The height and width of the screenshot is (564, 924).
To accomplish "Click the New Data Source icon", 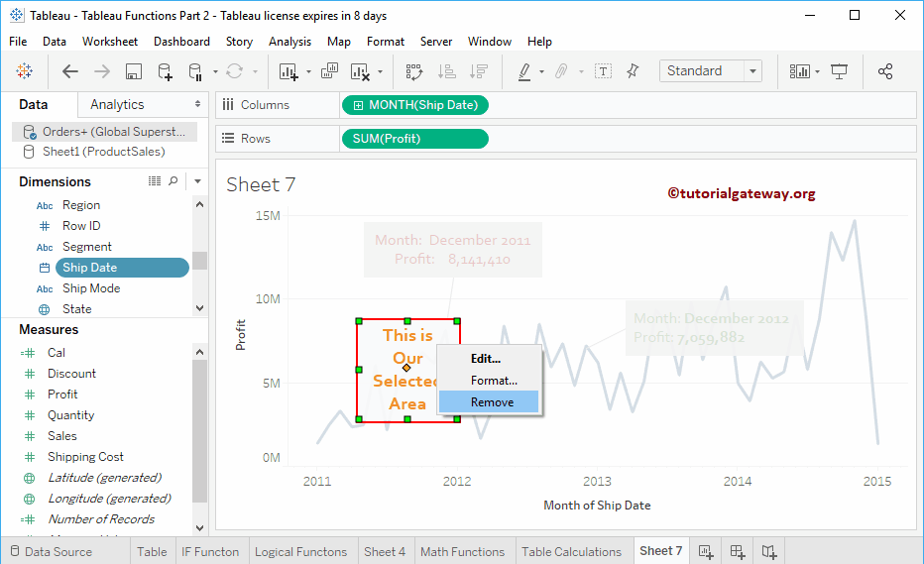I will pos(165,71).
